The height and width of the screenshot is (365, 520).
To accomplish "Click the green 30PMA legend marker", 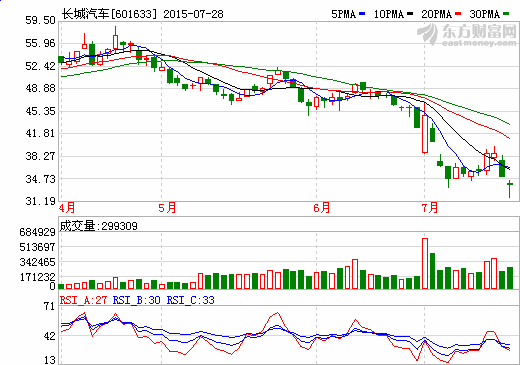I will [x=506, y=14].
